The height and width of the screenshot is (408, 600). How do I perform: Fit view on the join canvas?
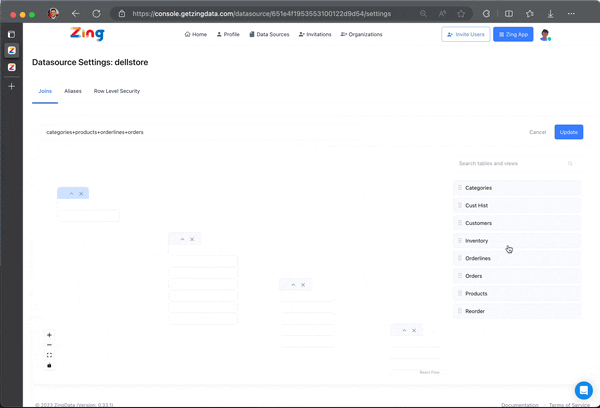pyautogui.click(x=49, y=355)
